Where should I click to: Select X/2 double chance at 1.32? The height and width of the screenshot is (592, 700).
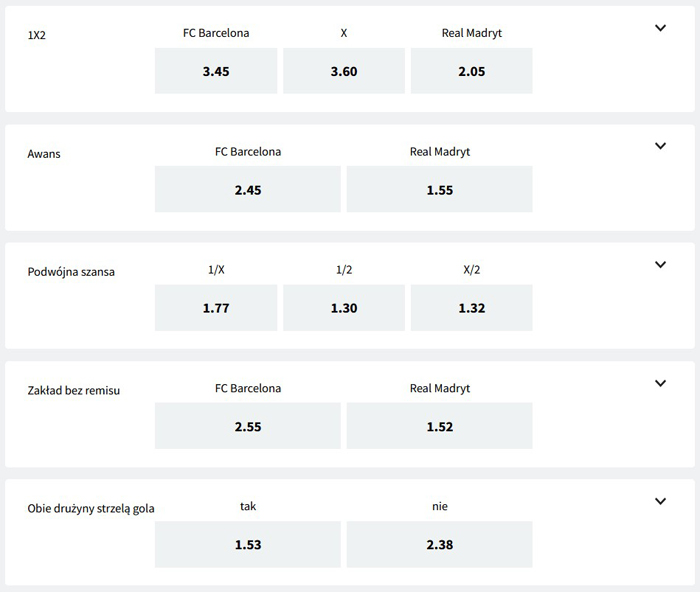[x=472, y=308]
